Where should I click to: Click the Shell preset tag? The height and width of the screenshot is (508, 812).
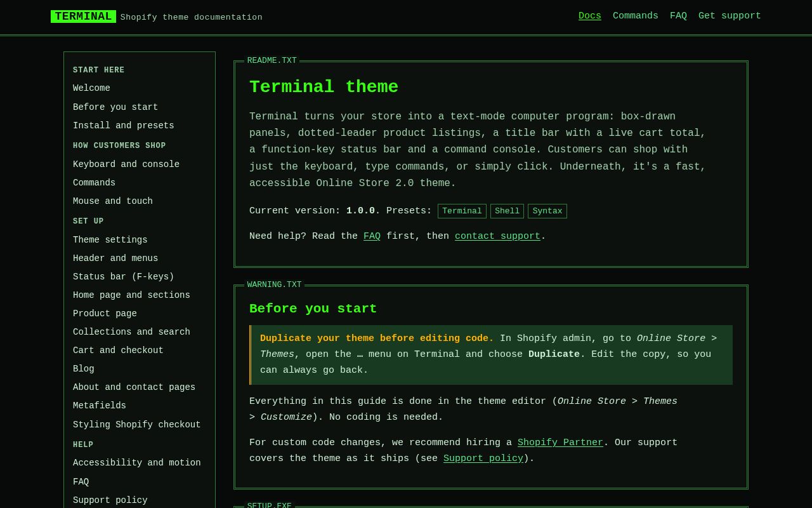click(507, 211)
